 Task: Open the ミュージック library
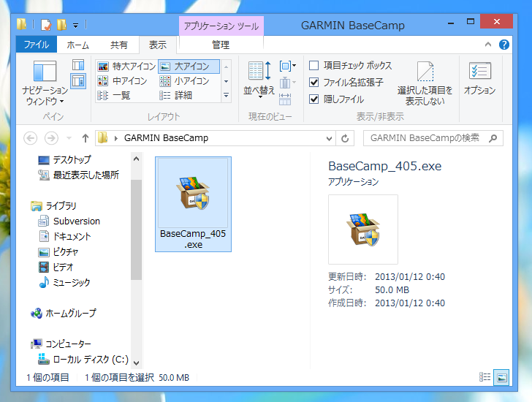(64, 282)
